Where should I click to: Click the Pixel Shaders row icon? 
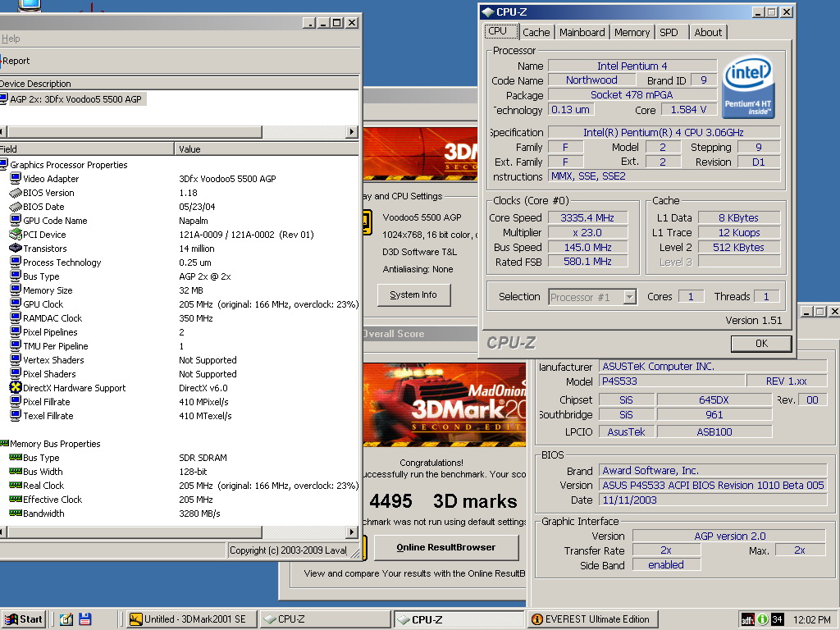pos(16,373)
